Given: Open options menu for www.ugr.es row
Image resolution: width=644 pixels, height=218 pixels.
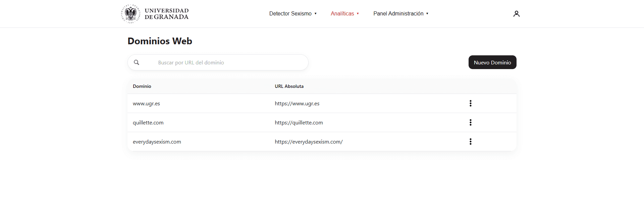Looking at the screenshot, I should coord(471,103).
